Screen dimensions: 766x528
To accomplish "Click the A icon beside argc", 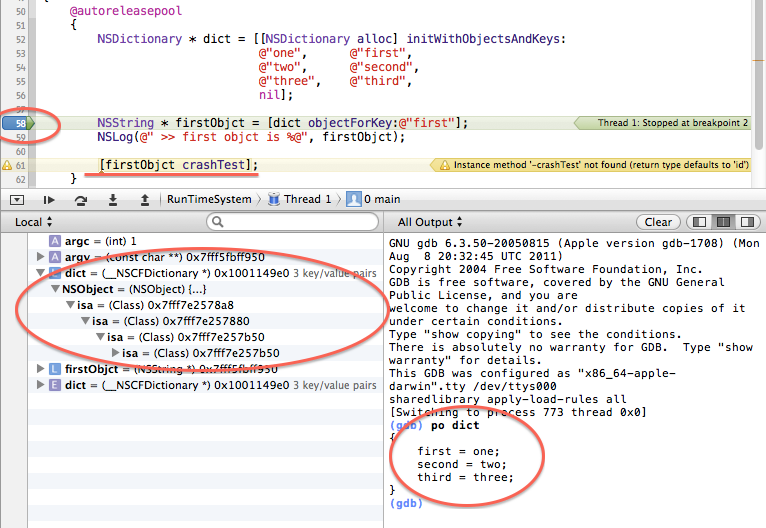I will [x=55, y=241].
